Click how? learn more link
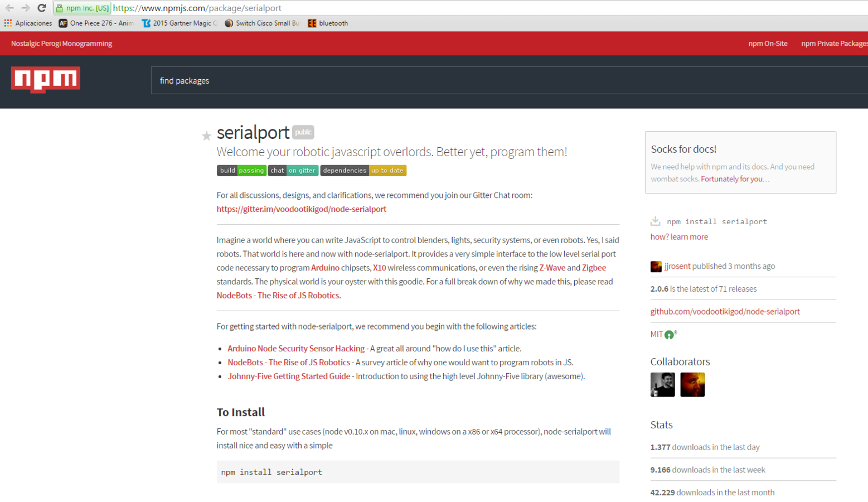Viewport: 868px width, 502px height. (679, 237)
